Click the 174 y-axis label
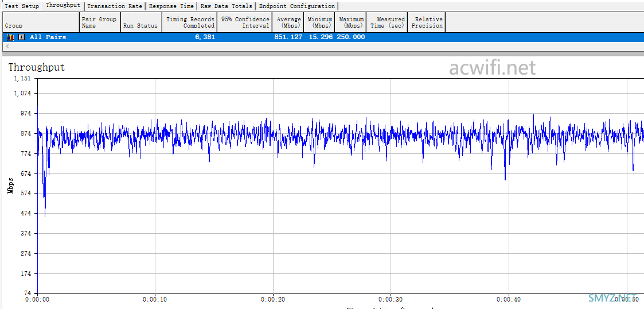 (x=26, y=273)
